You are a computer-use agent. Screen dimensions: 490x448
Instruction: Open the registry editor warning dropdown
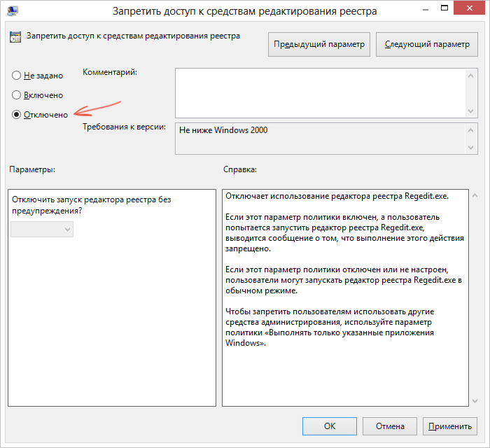click(x=42, y=230)
